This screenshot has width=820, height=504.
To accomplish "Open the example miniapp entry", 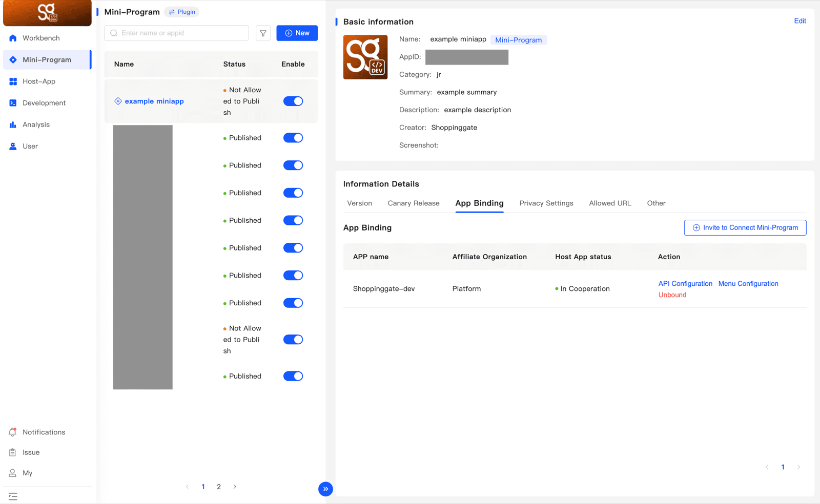I will [x=154, y=101].
